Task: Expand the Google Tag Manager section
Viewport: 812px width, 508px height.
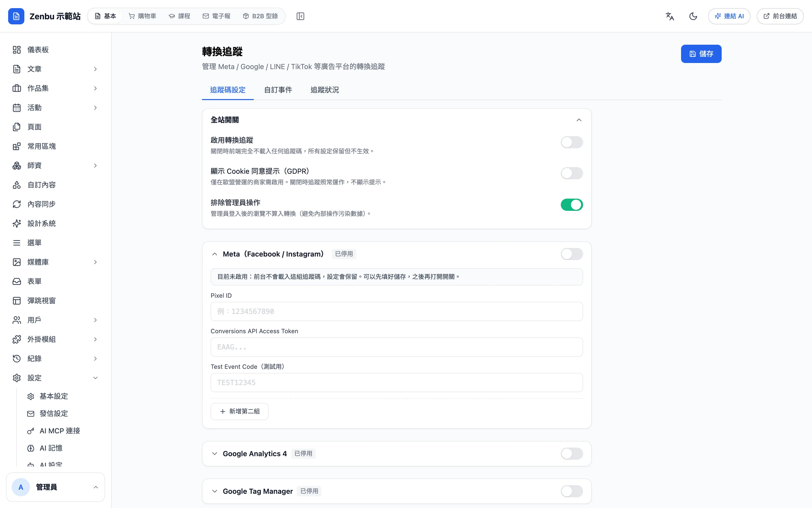Action: (215, 491)
